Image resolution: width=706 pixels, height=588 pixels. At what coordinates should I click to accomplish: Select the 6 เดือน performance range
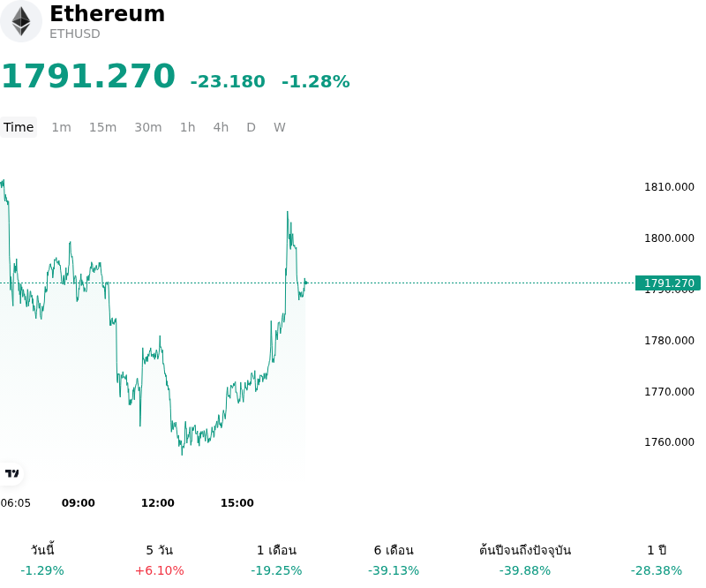394,560
